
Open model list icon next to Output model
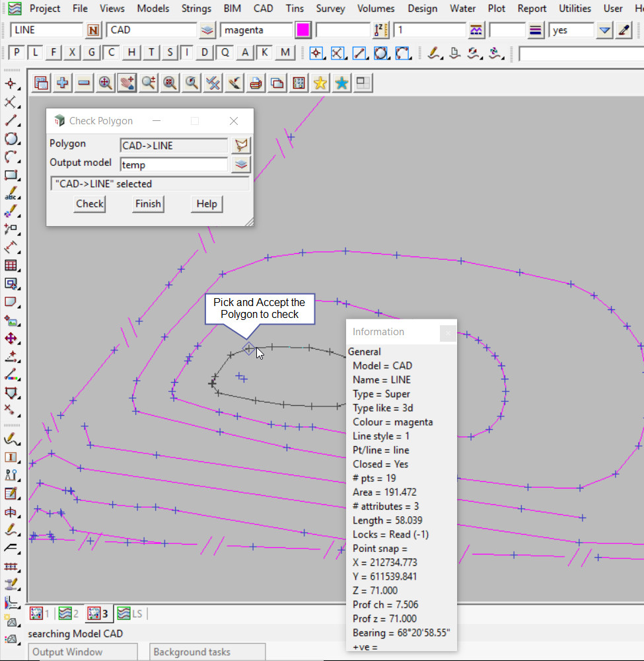(242, 165)
